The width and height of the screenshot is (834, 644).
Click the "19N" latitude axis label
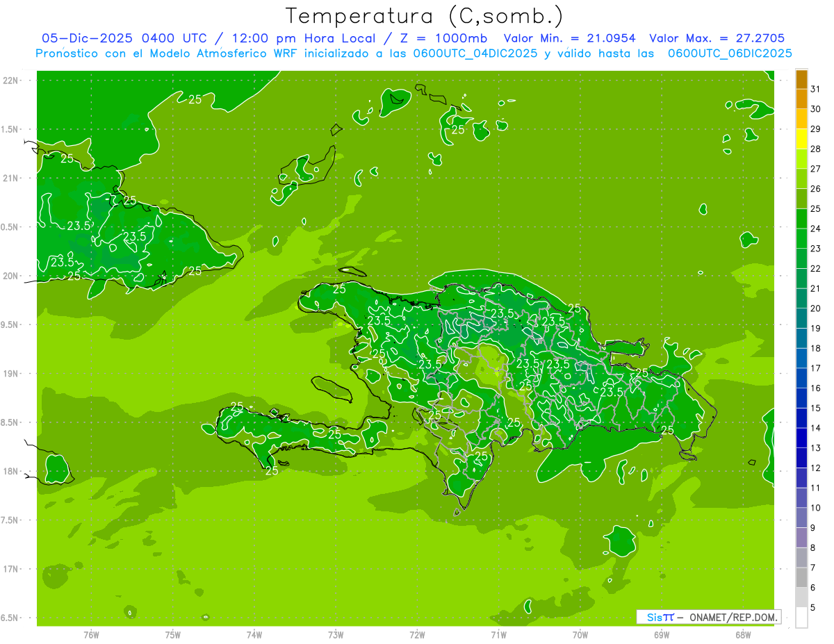point(10,374)
